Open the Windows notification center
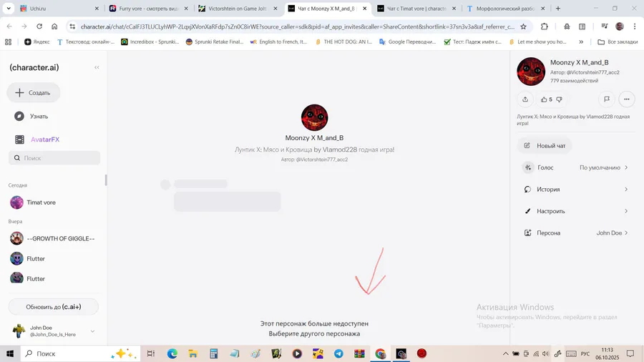Viewport: 644px width, 362px height. click(630, 353)
